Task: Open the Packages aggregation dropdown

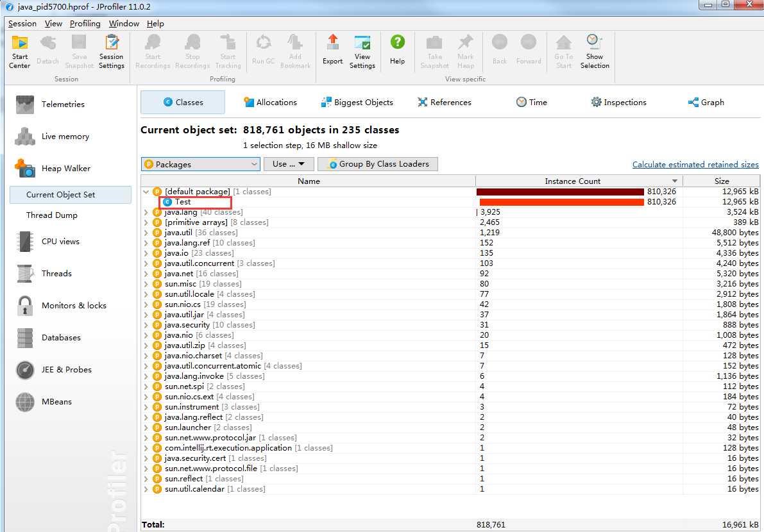Action: pyautogui.click(x=201, y=165)
